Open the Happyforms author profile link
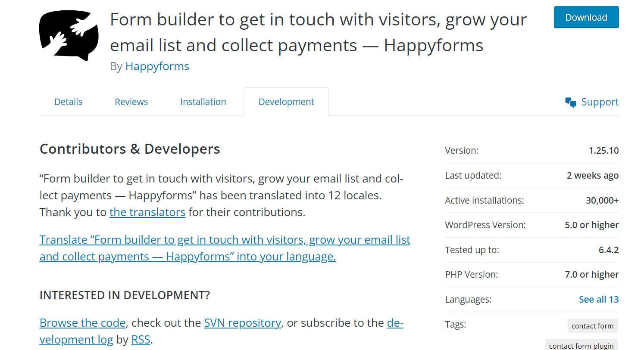Image resolution: width=644 pixels, height=350 pixels. (157, 66)
